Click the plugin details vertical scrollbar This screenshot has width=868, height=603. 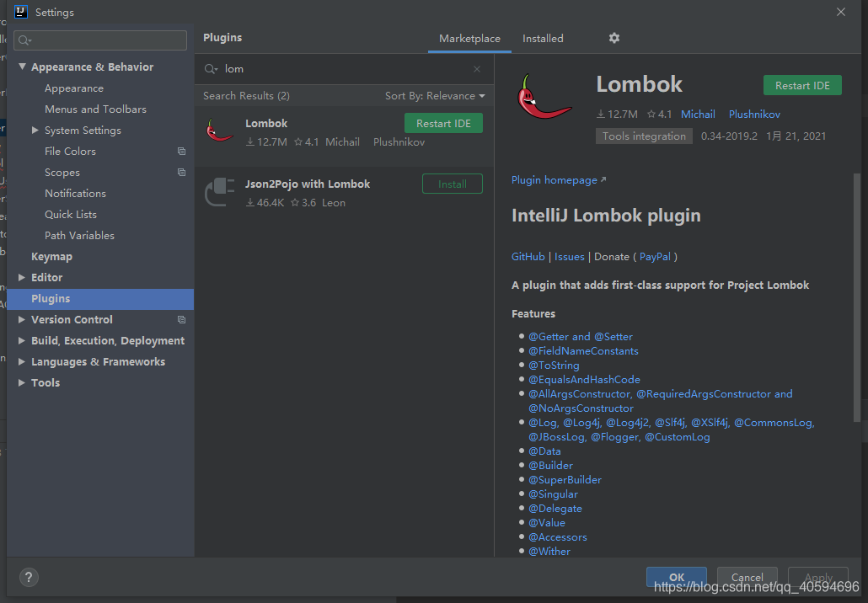(857, 297)
